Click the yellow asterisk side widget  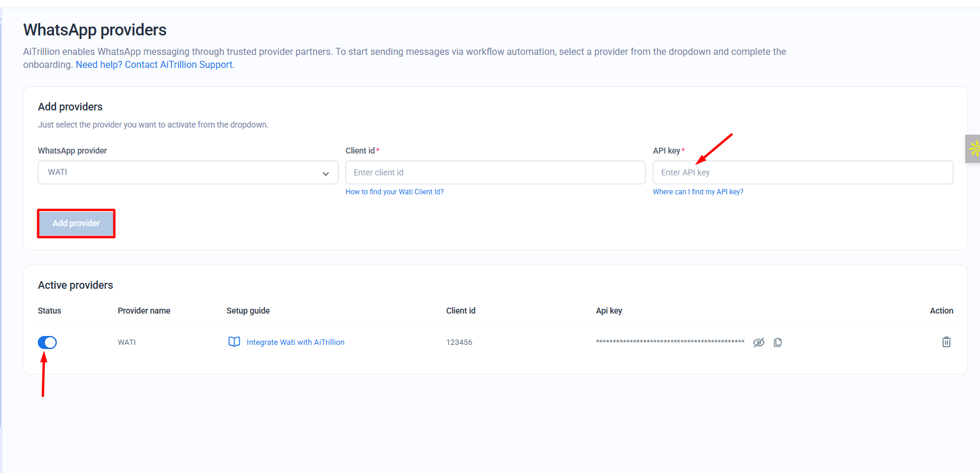[x=974, y=149]
